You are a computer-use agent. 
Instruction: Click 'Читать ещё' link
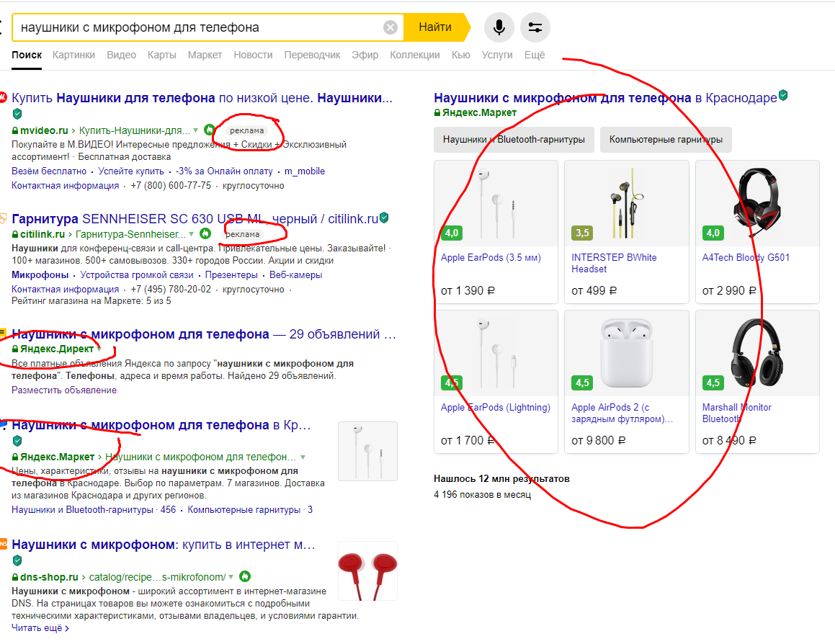pos(40,628)
